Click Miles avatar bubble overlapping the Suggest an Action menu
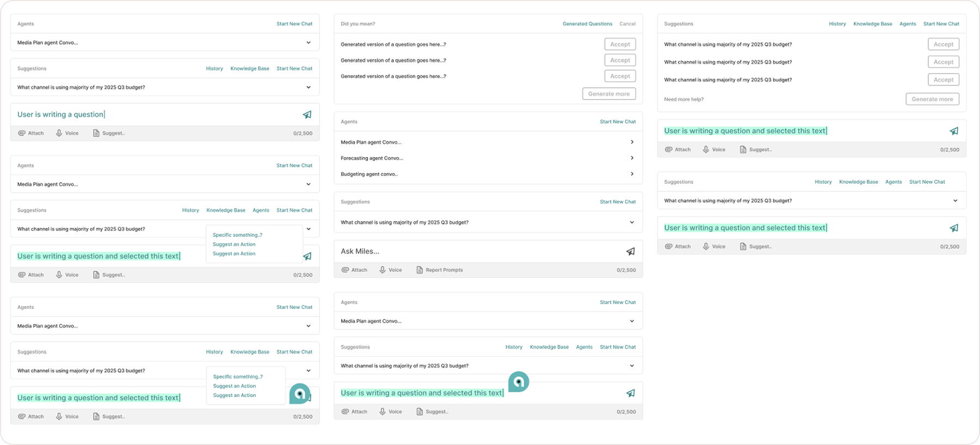The height and width of the screenshot is (445, 980). 299,393
